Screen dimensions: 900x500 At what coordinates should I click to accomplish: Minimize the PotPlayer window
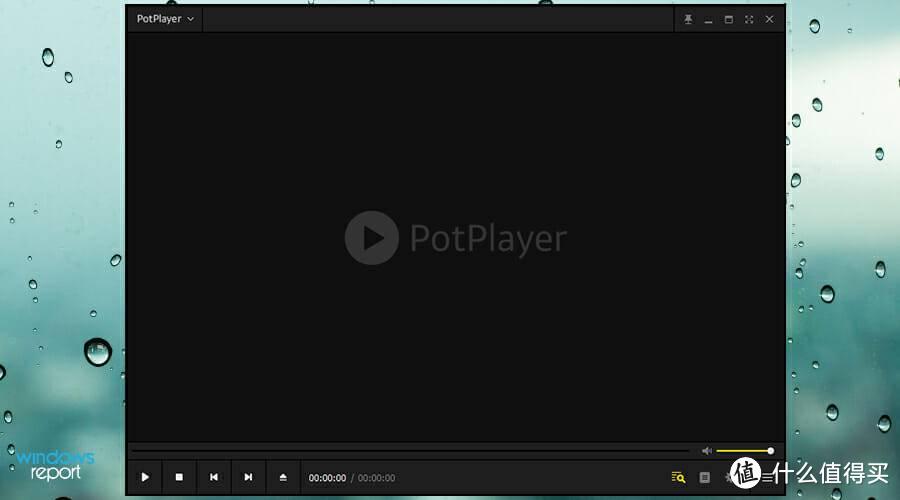click(x=708, y=20)
